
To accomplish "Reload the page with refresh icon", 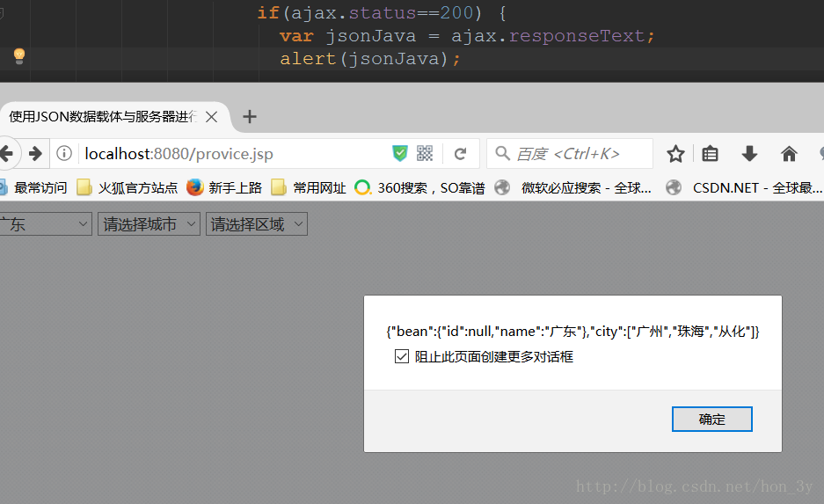I will [x=460, y=154].
